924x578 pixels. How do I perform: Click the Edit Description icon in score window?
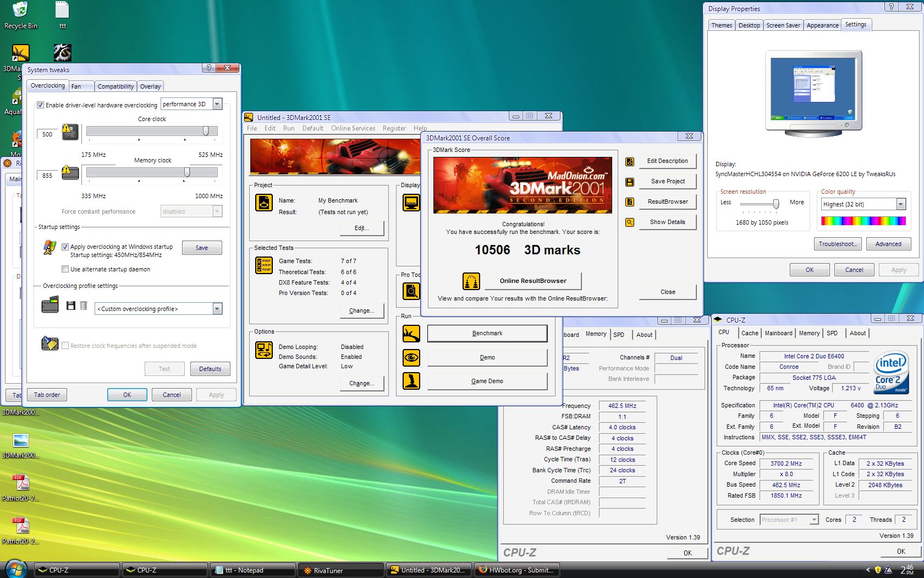pyautogui.click(x=630, y=161)
